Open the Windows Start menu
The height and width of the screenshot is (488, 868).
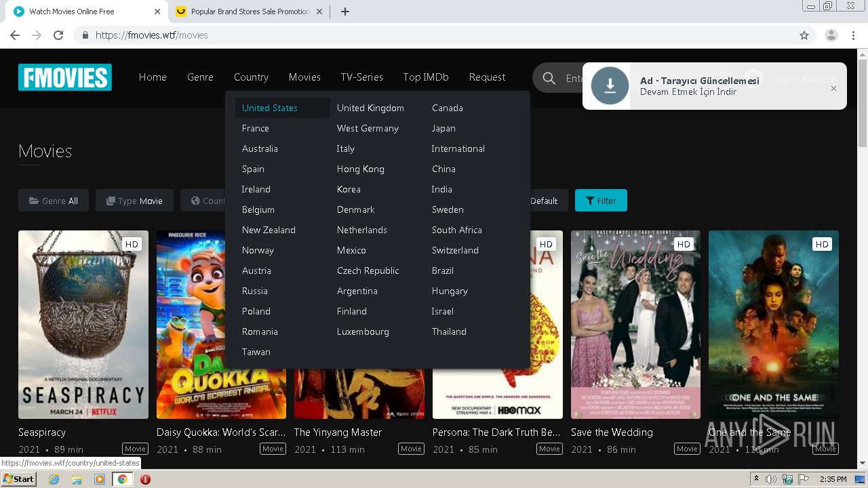(18, 479)
